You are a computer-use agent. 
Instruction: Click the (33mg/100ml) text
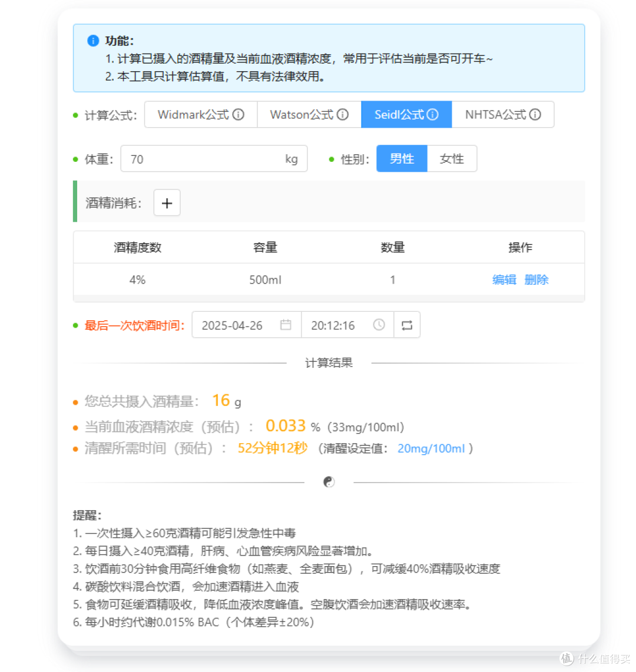(x=365, y=427)
